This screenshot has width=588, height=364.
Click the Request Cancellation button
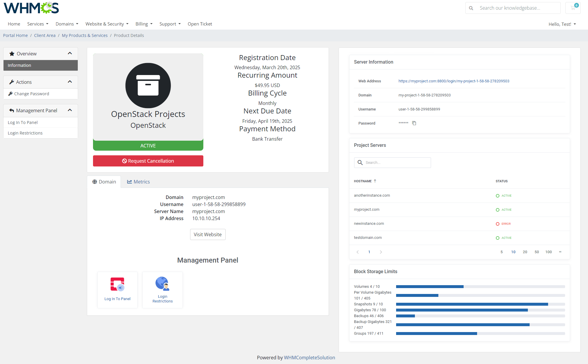click(148, 161)
